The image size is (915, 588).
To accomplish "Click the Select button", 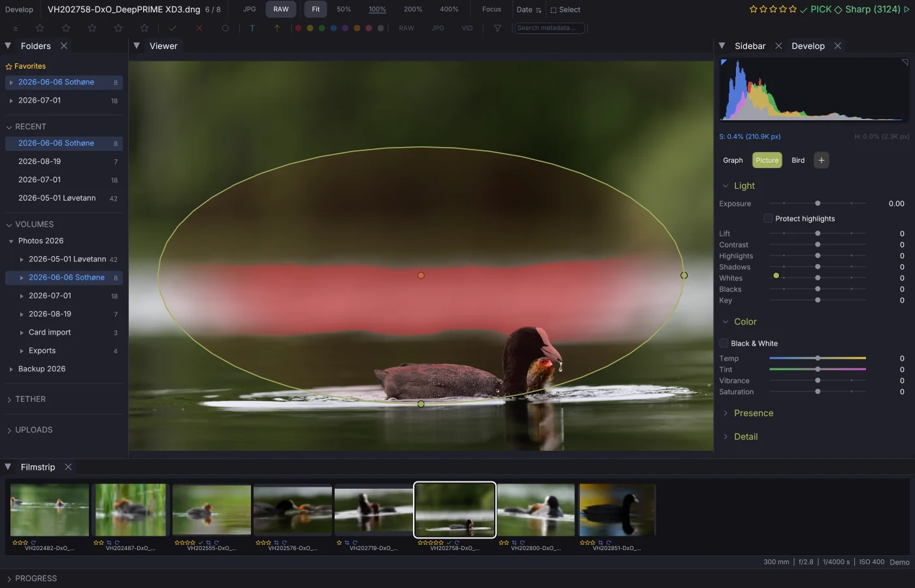I will click(565, 10).
